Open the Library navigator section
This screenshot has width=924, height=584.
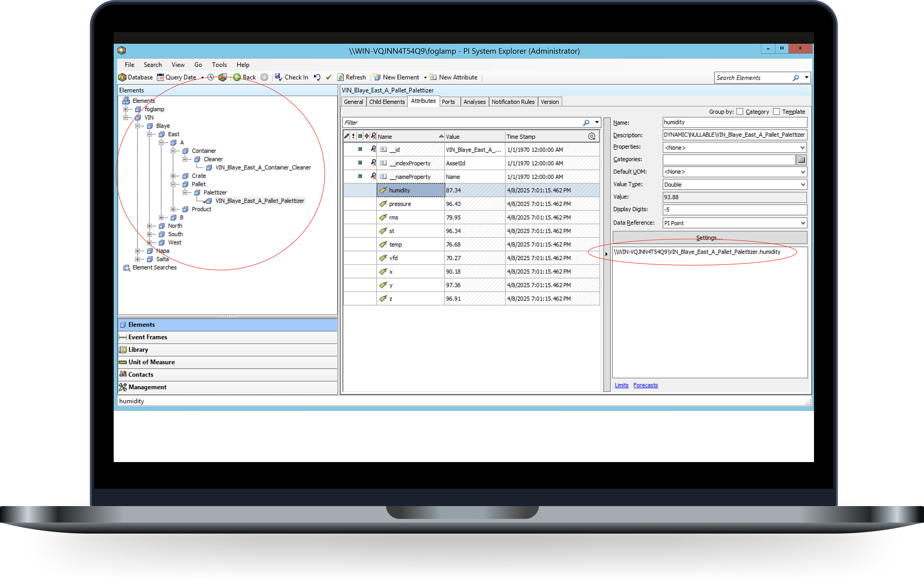click(x=228, y=350)
